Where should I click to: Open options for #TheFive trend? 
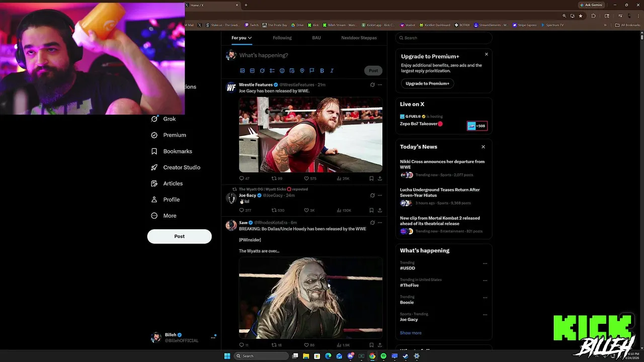[x=485, y=281]
